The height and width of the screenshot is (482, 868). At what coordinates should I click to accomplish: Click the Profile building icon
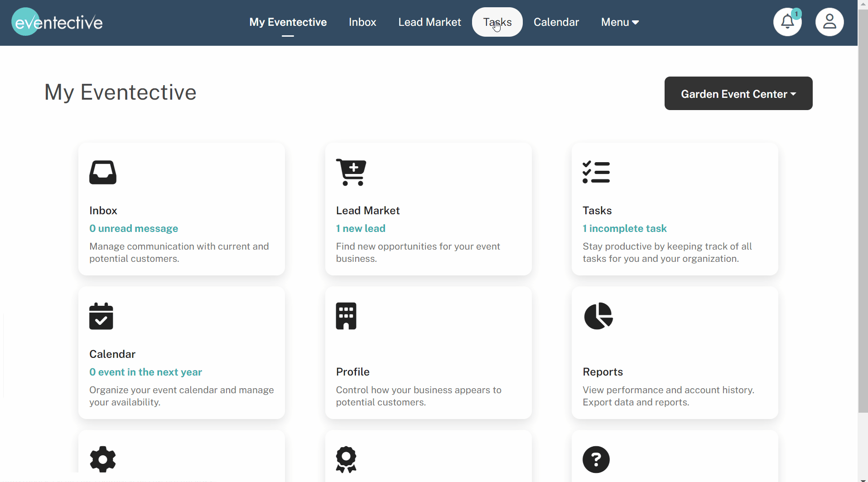(346, 316)
